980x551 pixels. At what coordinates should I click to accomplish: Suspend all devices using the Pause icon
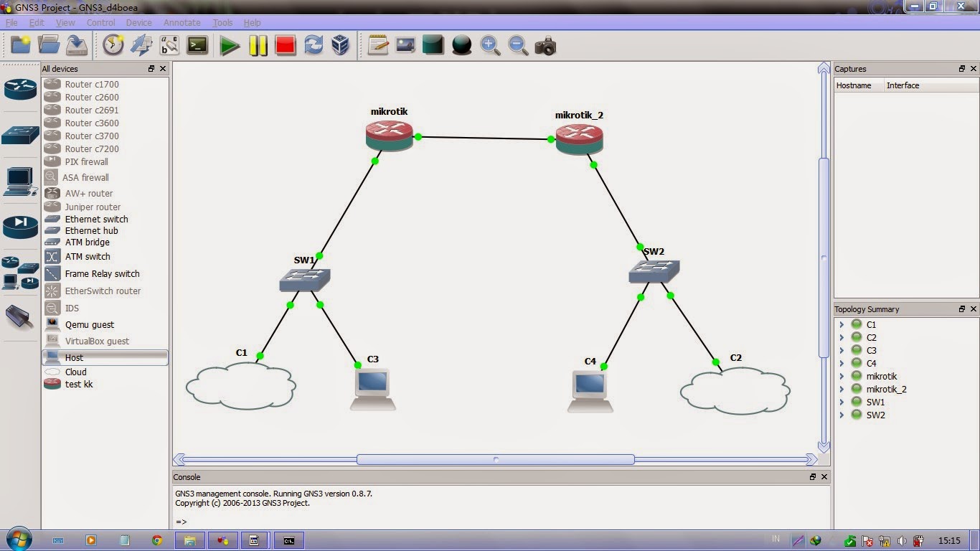click(x=258, y=45)
